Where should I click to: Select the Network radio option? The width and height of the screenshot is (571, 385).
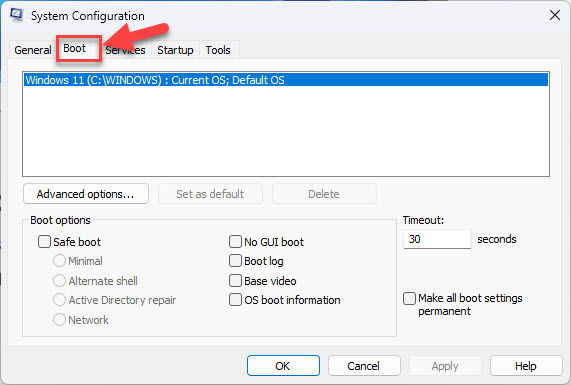59,320
